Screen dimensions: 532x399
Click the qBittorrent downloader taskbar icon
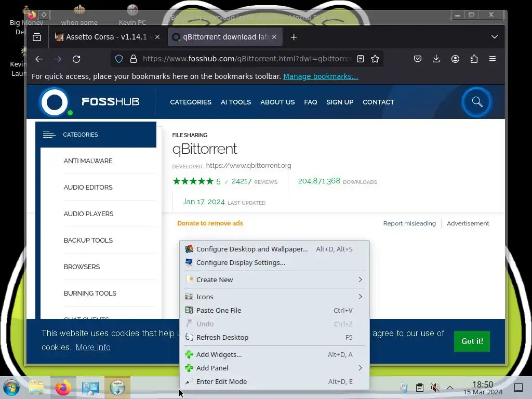click(117, 388)
